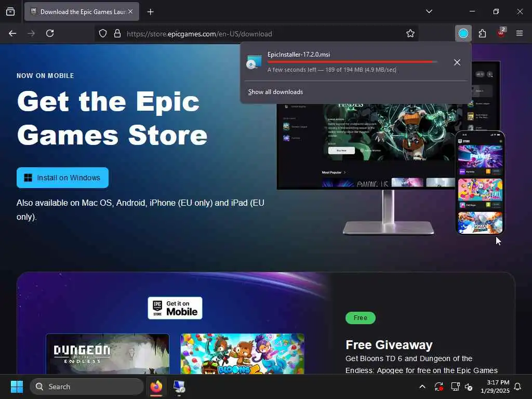This screenshot has height=399, width=532.
Task: Expand the hidden tray icons chevron
Action: (422, 387)
